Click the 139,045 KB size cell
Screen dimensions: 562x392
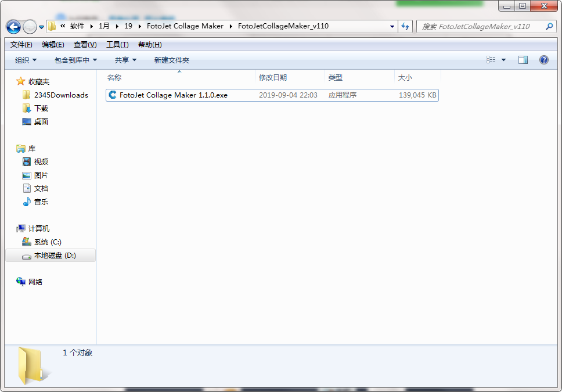click(417, 95)
